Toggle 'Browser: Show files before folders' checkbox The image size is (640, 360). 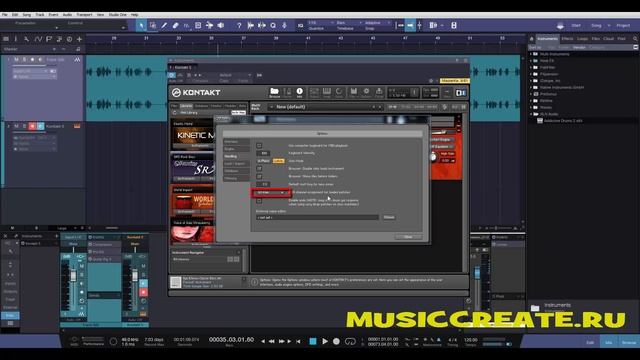coord(259,176)
